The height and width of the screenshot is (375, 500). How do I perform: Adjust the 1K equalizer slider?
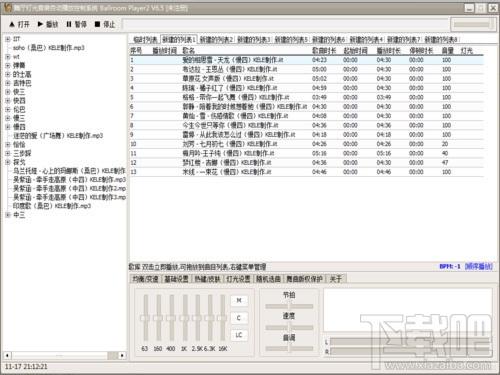point(184,318)
